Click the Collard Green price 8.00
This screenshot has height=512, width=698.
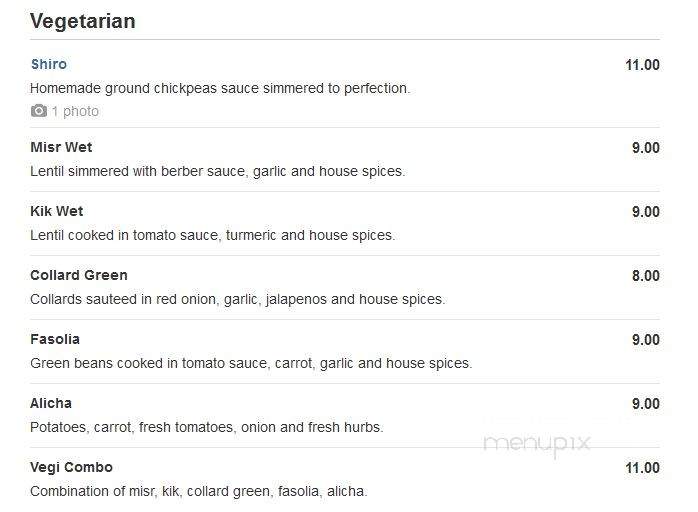tap(646, 276)
